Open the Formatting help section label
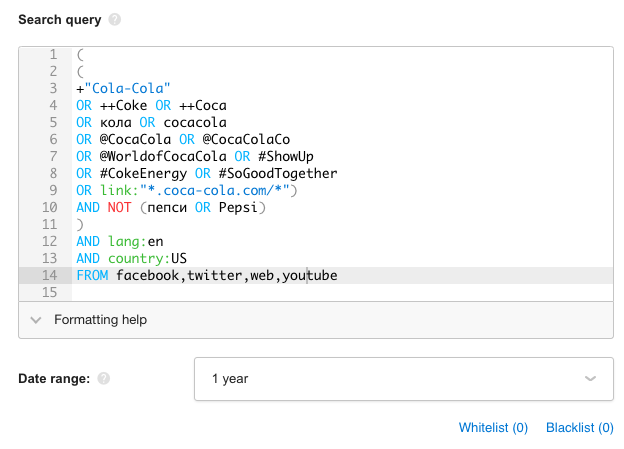This screenshot has height=449, width=624. (x=100, y=320)
